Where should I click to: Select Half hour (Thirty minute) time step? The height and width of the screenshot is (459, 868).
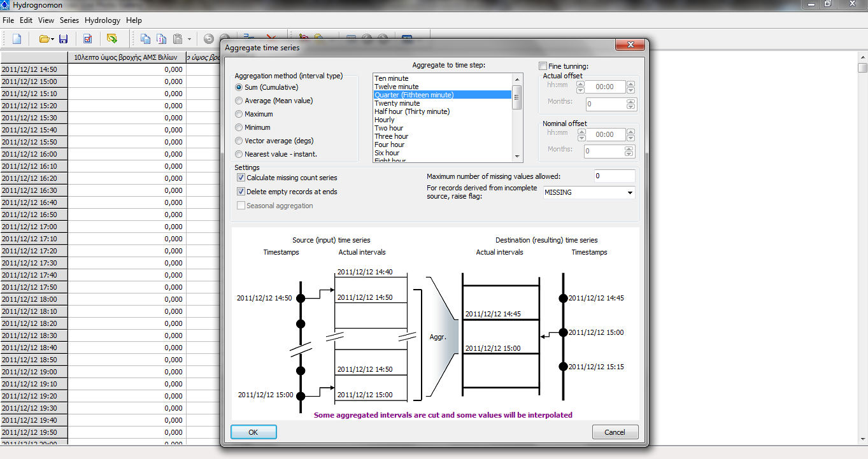coord(442,111)
